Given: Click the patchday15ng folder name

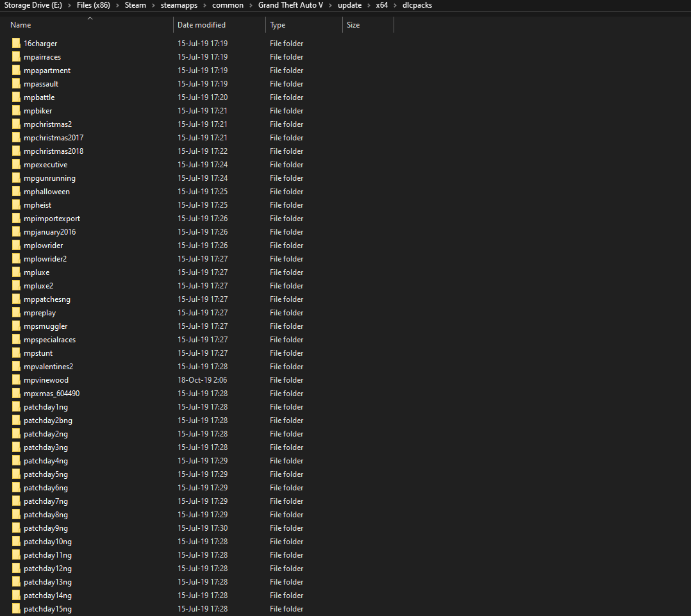Looking at the screenshot, I should tap(47, 609).
